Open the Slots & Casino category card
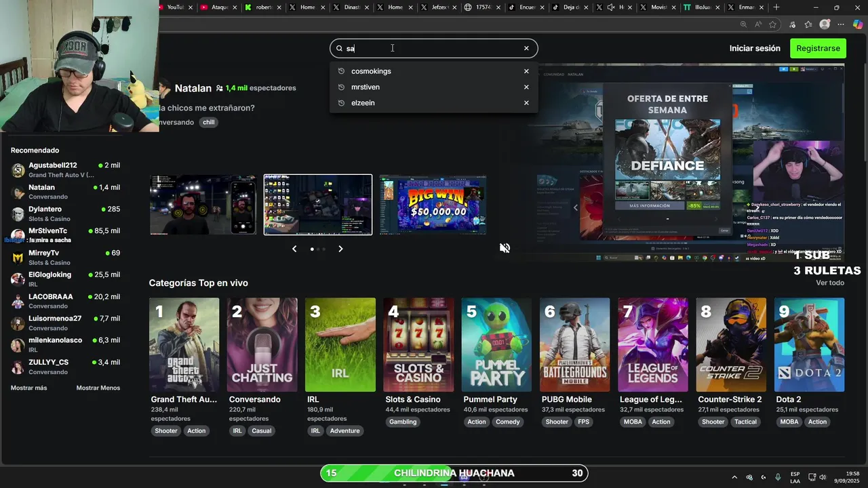The image size is (868, 488). coord(418,344)
